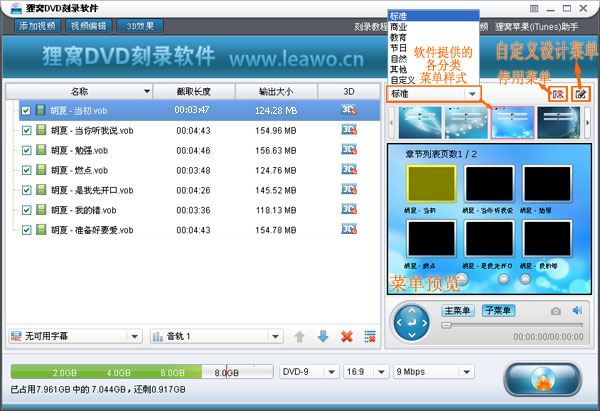The width and height of the screenshot is (600, 411).
Task: Open the DVD-9 disc type dropdown
Action: [309, 372]
